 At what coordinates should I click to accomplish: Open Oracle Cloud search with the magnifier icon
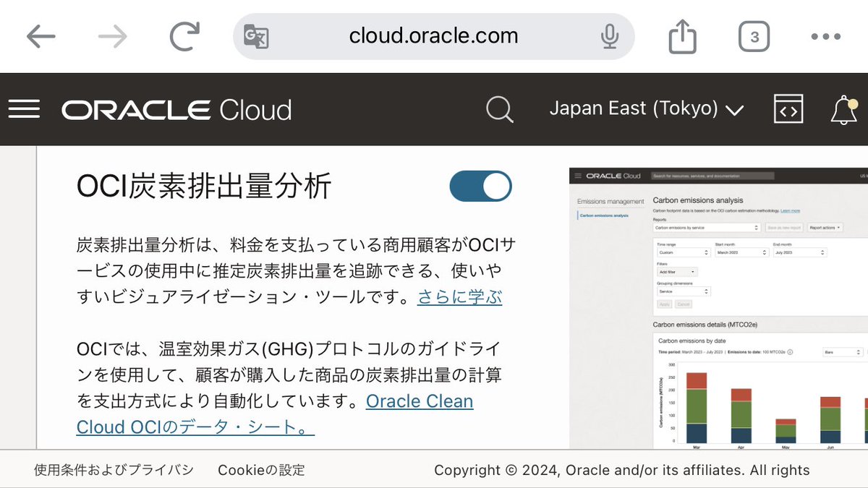pos(499,109)
